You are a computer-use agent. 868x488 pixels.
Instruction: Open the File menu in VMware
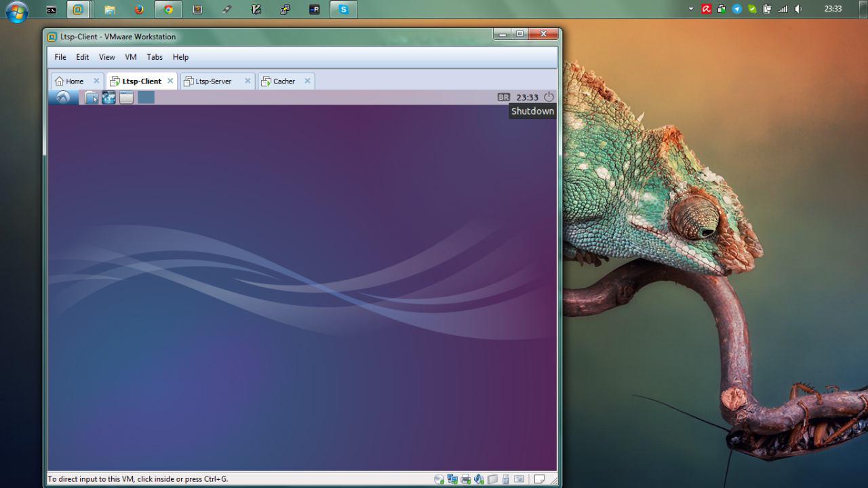60,57
